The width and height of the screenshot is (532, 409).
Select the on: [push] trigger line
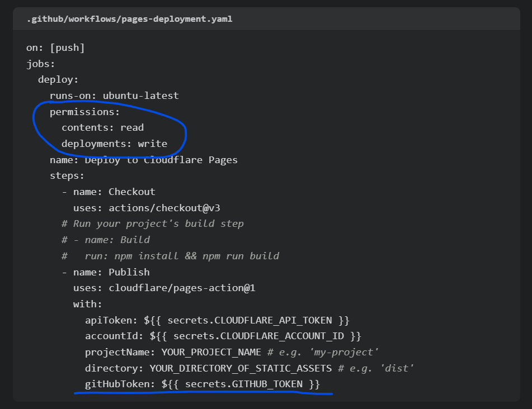point(56,47)
